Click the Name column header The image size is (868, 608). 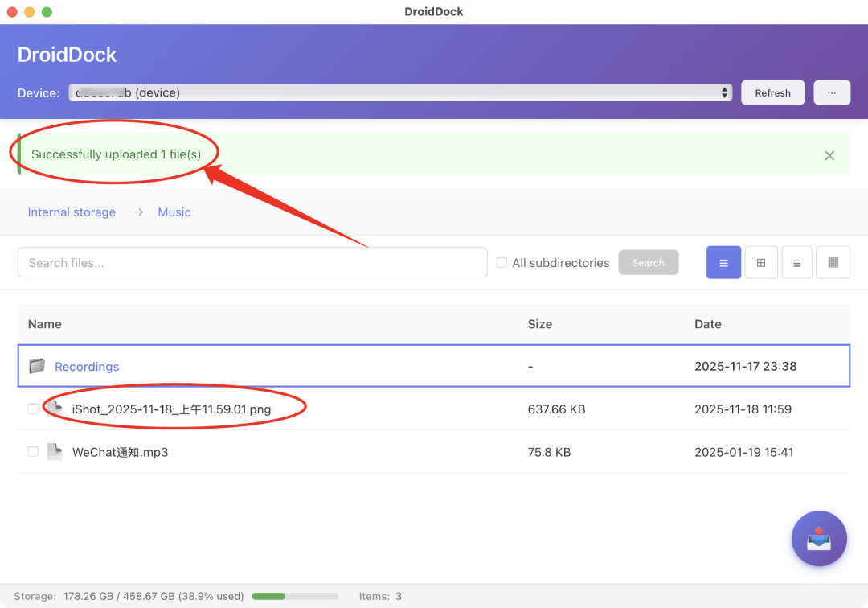(x=45, y=324)
